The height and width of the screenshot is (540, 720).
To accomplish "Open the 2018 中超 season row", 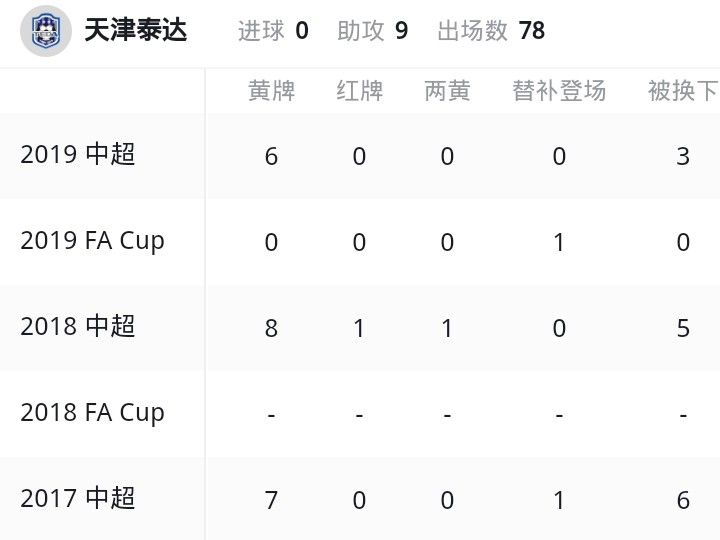I will click(78, 327).
